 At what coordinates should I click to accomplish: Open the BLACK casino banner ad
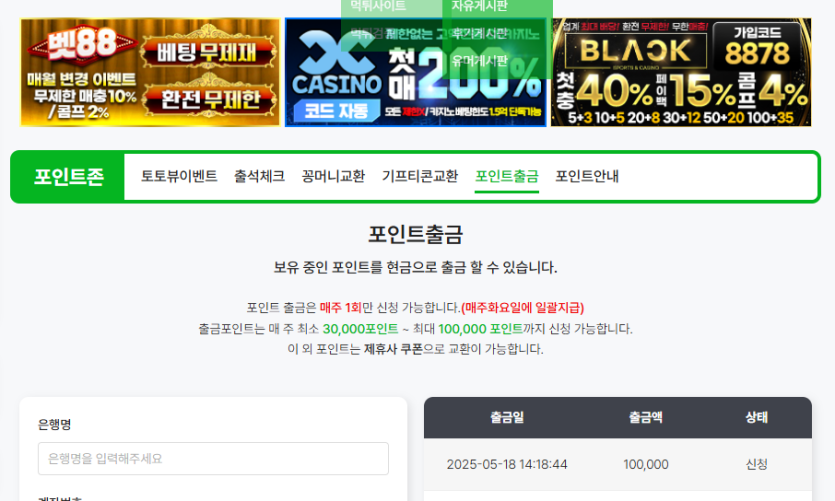(x=681, y=72)
